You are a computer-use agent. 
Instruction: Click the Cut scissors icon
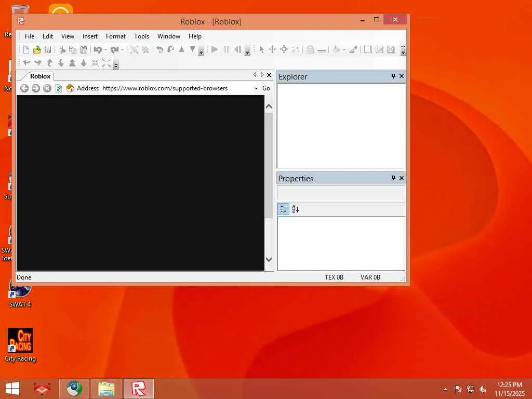point(62,49)
